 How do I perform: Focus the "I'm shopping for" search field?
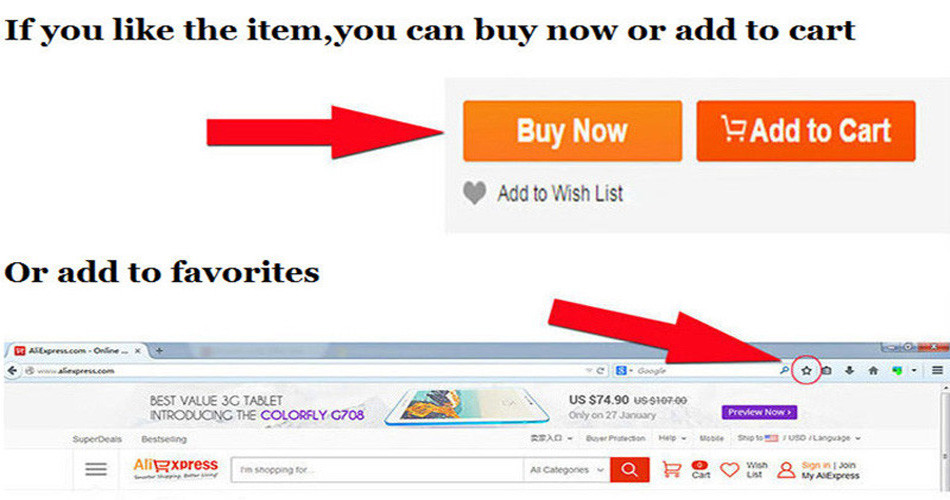[377, 470]
